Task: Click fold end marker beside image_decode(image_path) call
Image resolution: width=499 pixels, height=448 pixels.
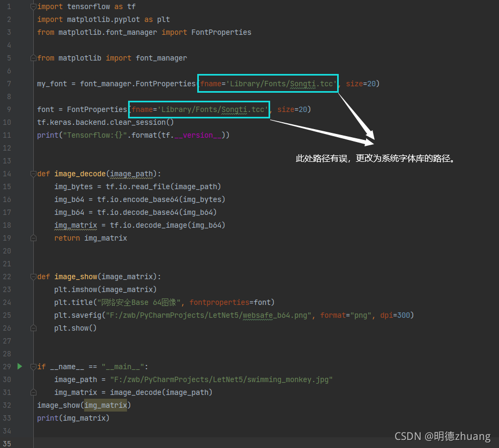Action: [33, 392]
